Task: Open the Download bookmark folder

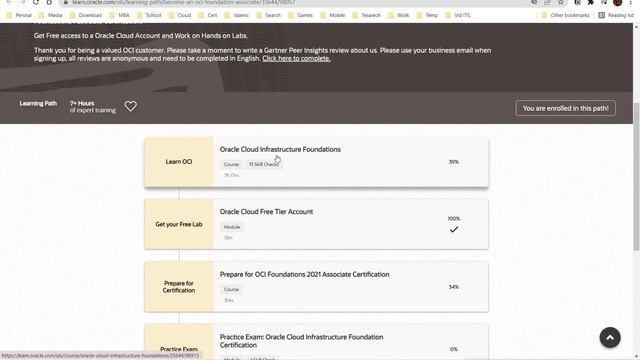Action: coord(85,15)
